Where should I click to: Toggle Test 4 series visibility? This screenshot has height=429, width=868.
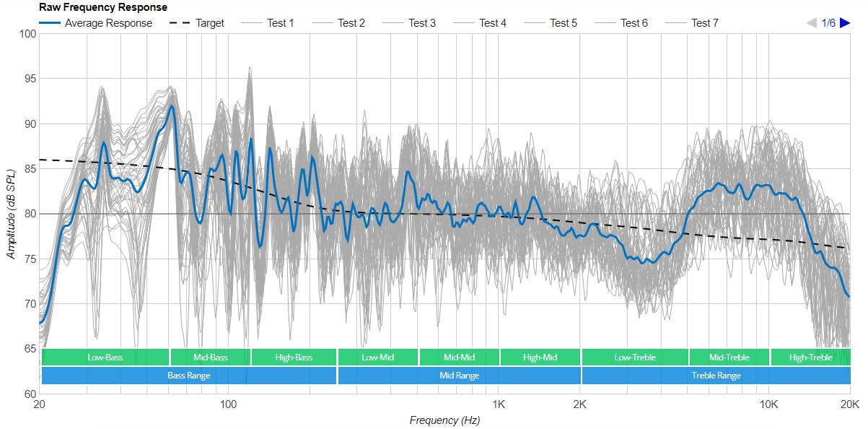click(479, 22)
